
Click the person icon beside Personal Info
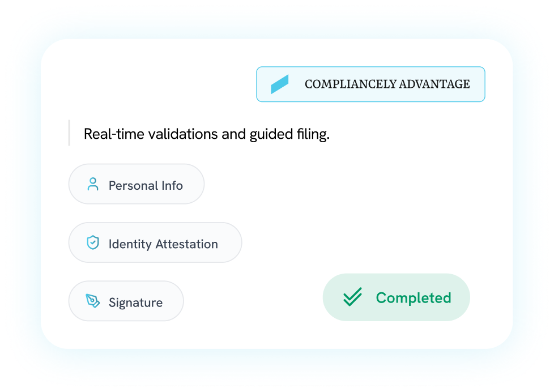coord(93,185)
